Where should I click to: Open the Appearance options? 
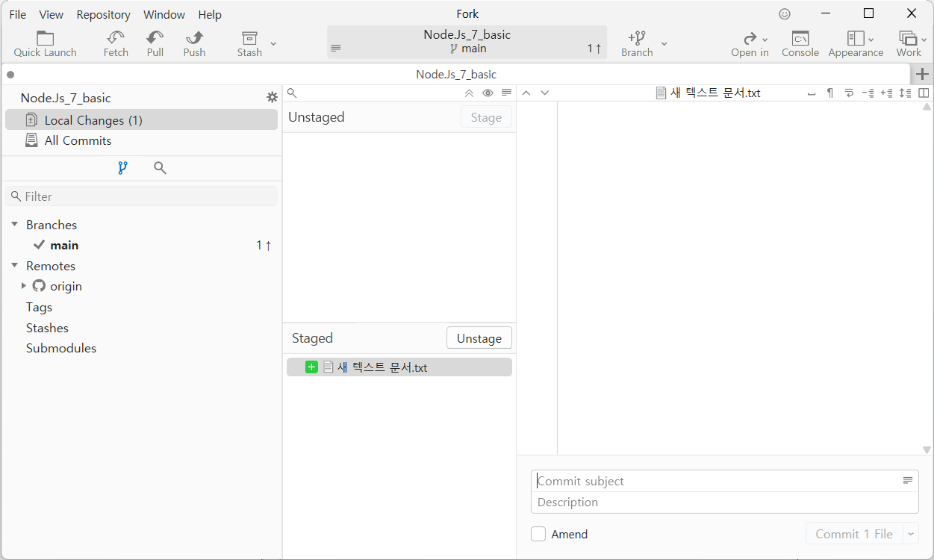coord(856,44)
